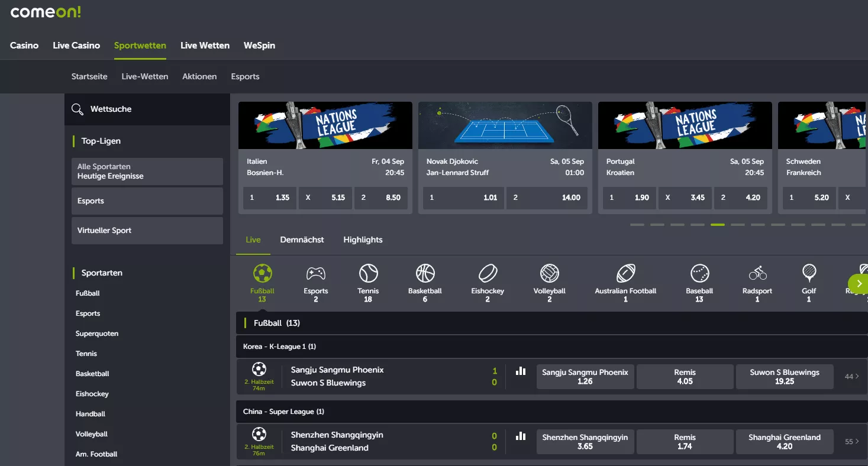The width and height of the screenshot is (868, 466).
Task: Click the Virtueller Sport button
Action: click(147, 231)
